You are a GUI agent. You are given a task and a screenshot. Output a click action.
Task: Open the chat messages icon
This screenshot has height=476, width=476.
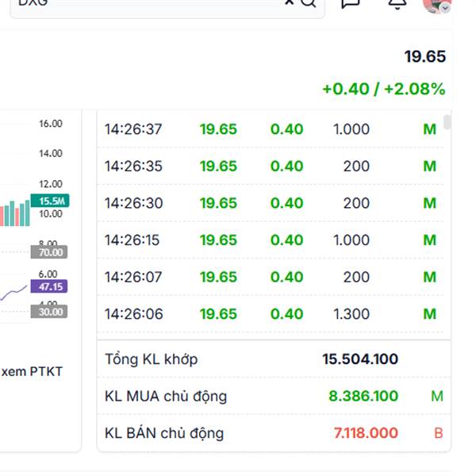351,2
